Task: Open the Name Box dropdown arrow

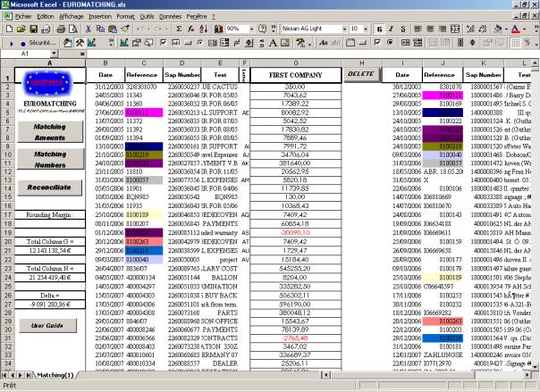Action: [x=54, y=54]
